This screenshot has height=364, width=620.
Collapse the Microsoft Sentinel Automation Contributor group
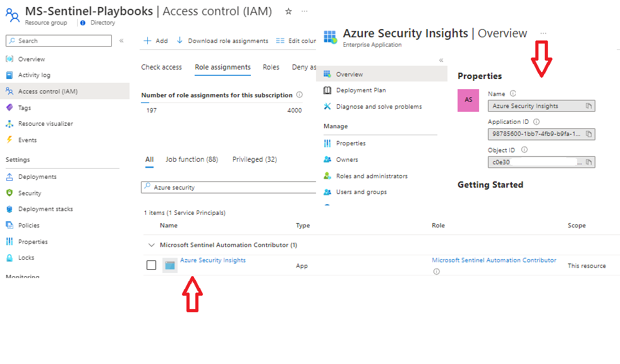click(x=152, y=245)
